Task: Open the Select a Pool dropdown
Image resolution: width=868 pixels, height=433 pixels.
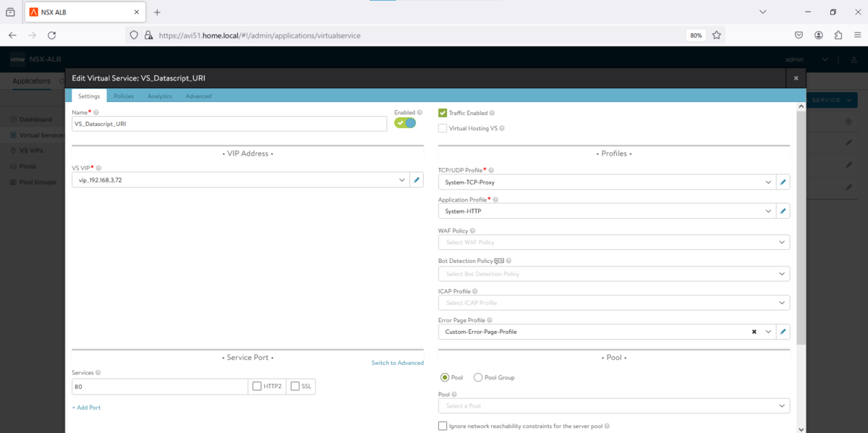Action: point(614,405)
